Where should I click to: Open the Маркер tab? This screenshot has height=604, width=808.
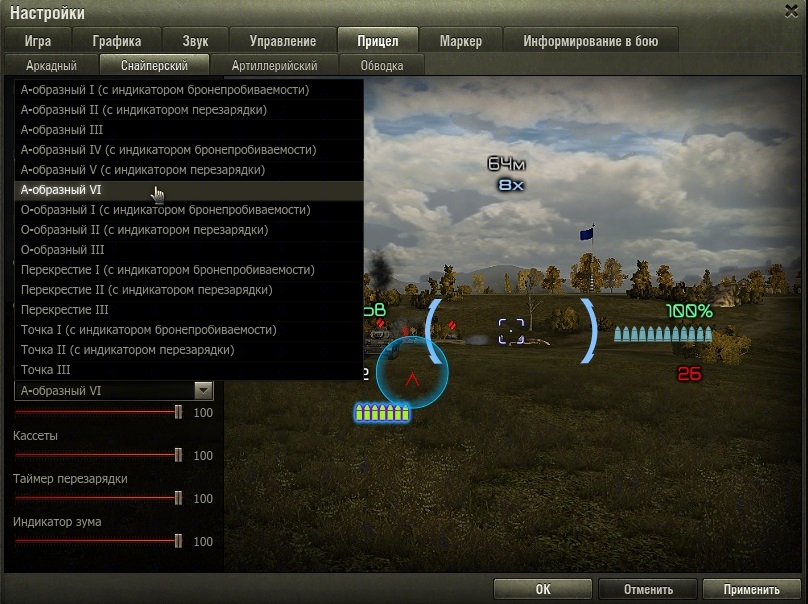[x=461, y=41]
